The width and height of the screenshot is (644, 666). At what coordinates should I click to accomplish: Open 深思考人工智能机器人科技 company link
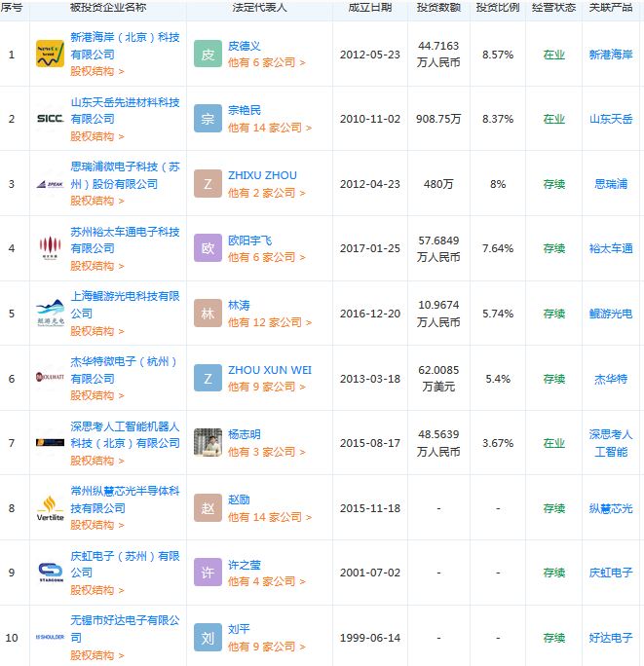pyautogui.click(x=125, y=434)
